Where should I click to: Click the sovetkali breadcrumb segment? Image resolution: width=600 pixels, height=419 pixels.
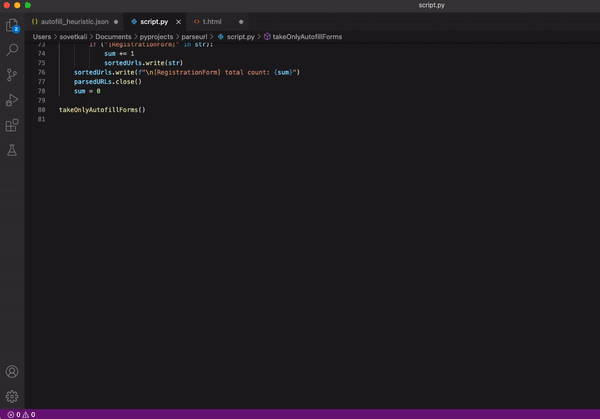pyautogui.click(x=73, y=37)
